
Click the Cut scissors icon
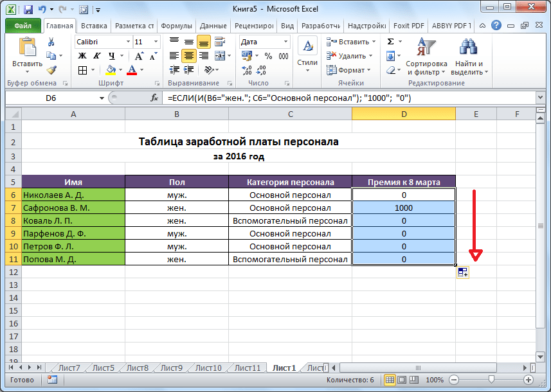[51, 42]
